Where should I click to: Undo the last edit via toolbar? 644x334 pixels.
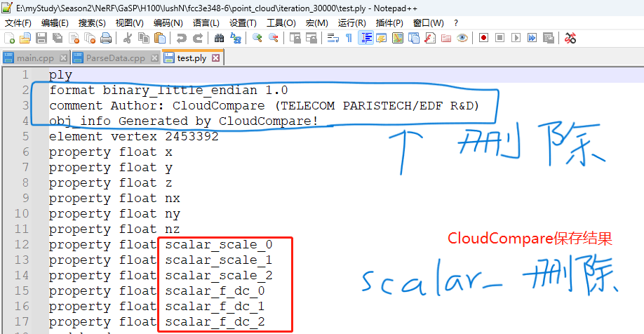(x=181, y=38)
